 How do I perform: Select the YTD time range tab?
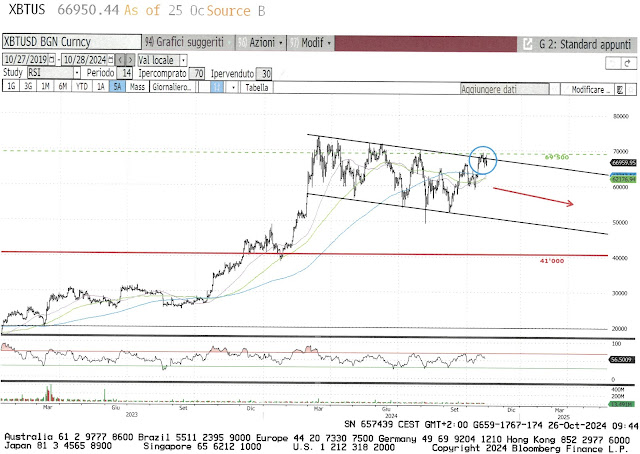(82, 87)
